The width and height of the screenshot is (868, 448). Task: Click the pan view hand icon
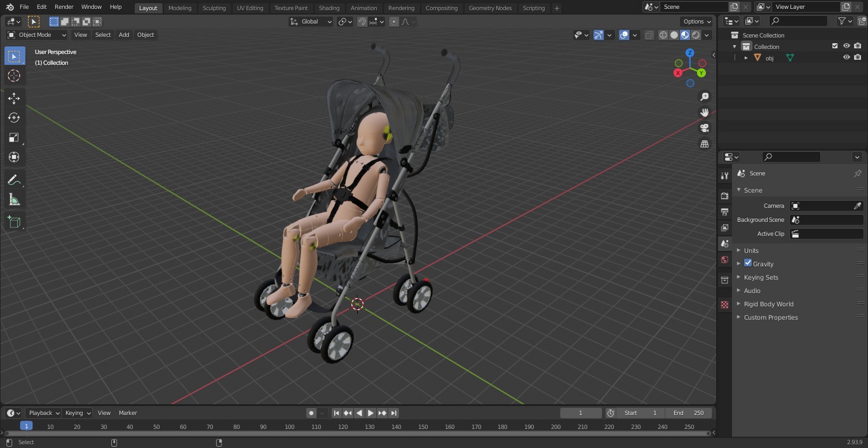click(x=704, y=112)
